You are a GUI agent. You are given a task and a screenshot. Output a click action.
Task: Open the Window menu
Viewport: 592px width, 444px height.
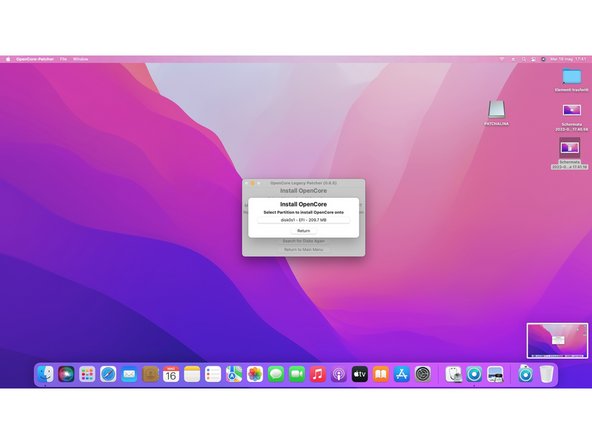click(x=80, y=59)
